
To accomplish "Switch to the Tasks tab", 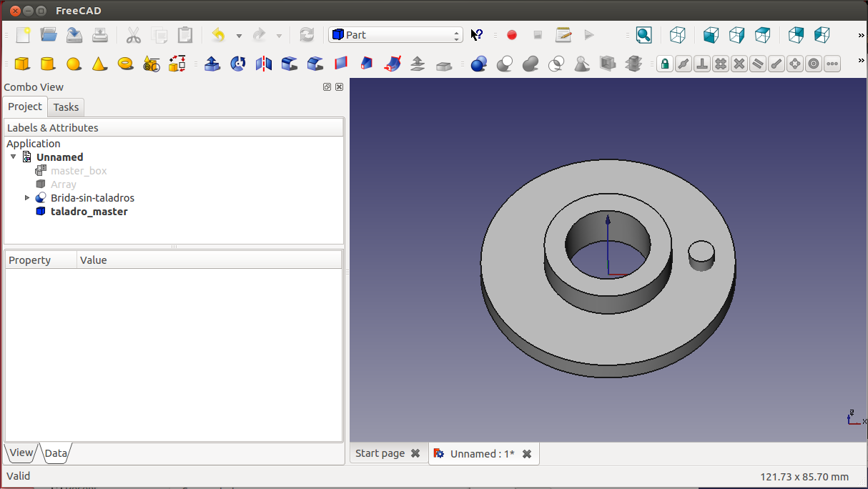I will click(66, 107).
